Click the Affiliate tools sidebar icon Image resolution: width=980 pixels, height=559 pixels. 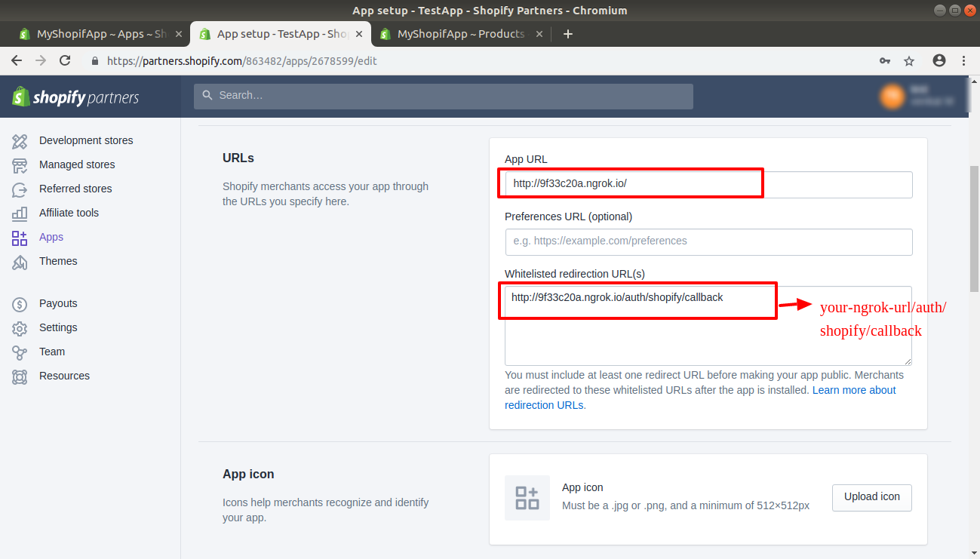[x=20, y=213]
